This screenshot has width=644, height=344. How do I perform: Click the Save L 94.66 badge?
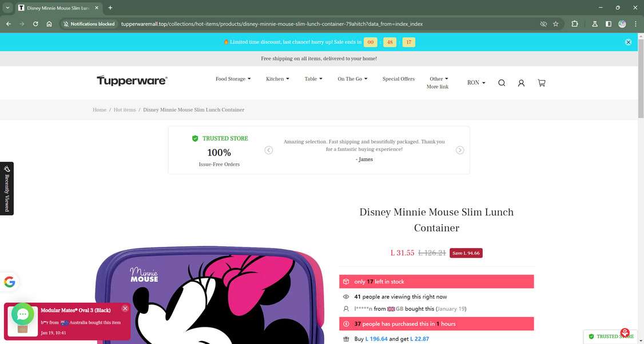click(466, 253)
